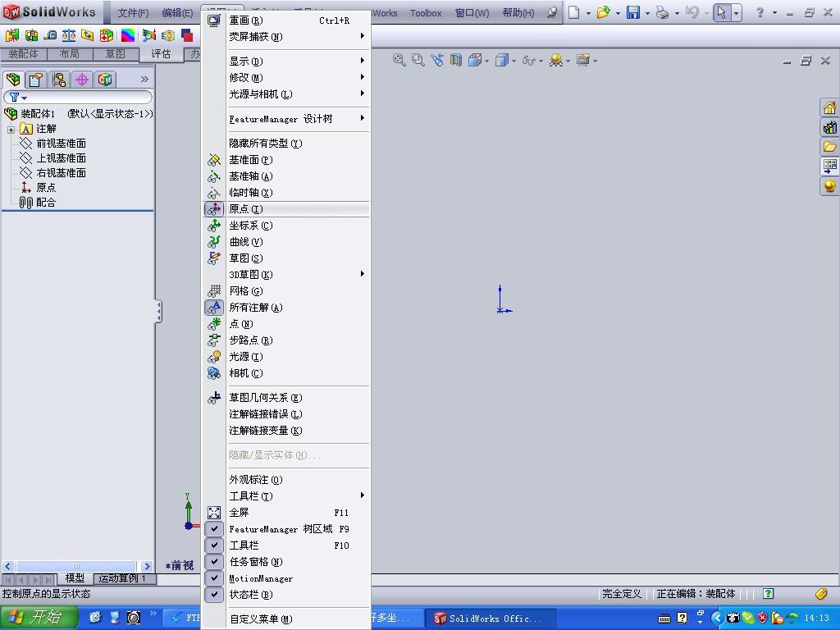This screenshot has height=630, width=840.
Task: Click the Select arrow cursor tool
Action: click(x=722, y=12)
